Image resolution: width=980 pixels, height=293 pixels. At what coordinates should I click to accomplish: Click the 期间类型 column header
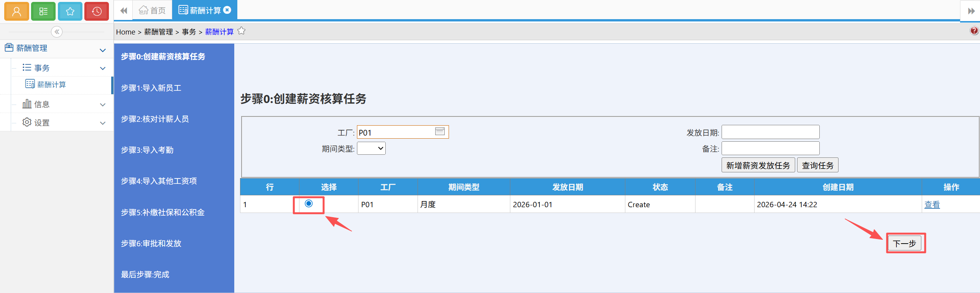point(464,187)
